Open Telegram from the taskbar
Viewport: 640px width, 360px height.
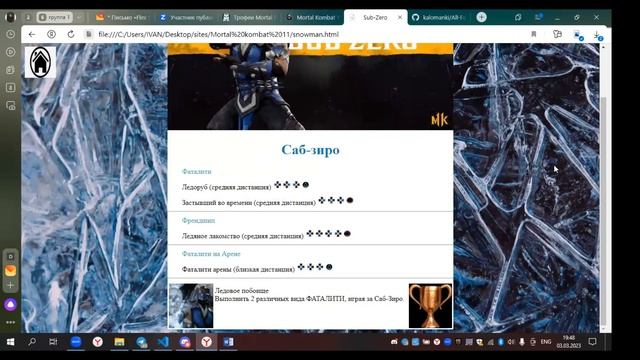(141, 342)
